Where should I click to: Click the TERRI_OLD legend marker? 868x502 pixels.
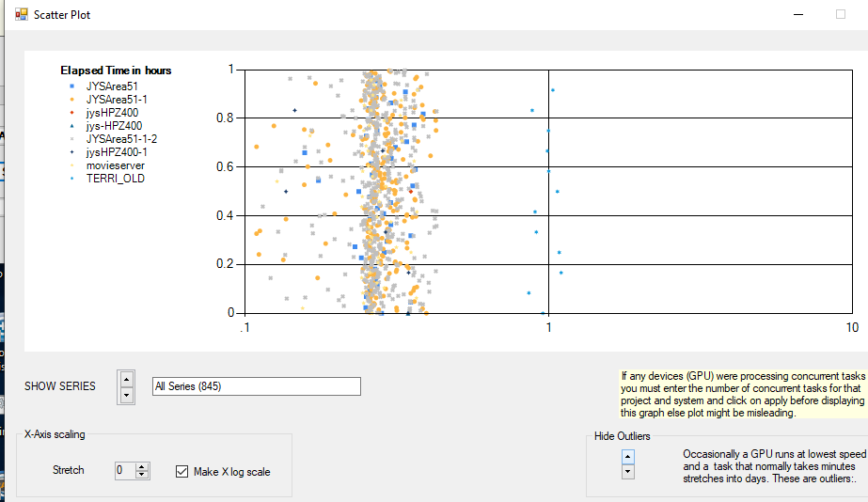pos(72,179)
